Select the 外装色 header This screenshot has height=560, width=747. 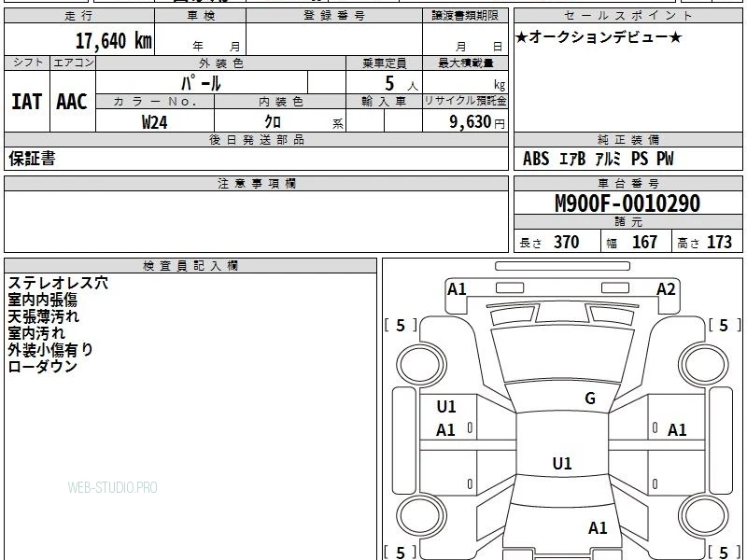221,63
